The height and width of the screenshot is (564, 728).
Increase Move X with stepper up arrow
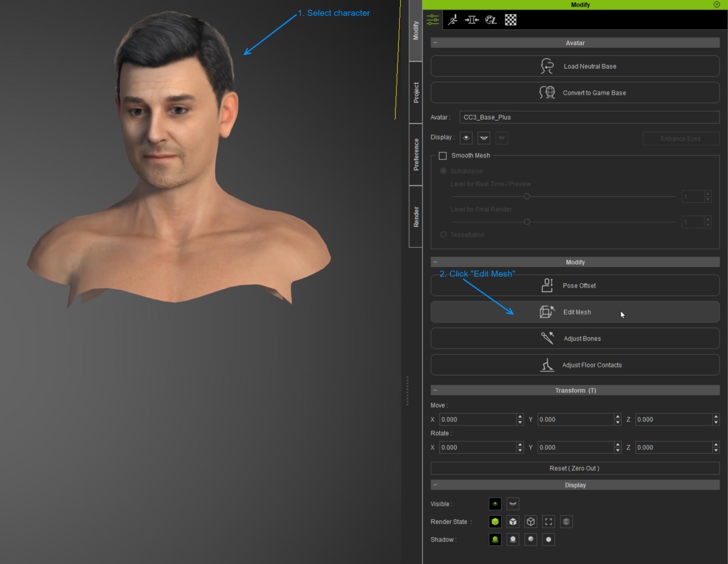(520, 417)
